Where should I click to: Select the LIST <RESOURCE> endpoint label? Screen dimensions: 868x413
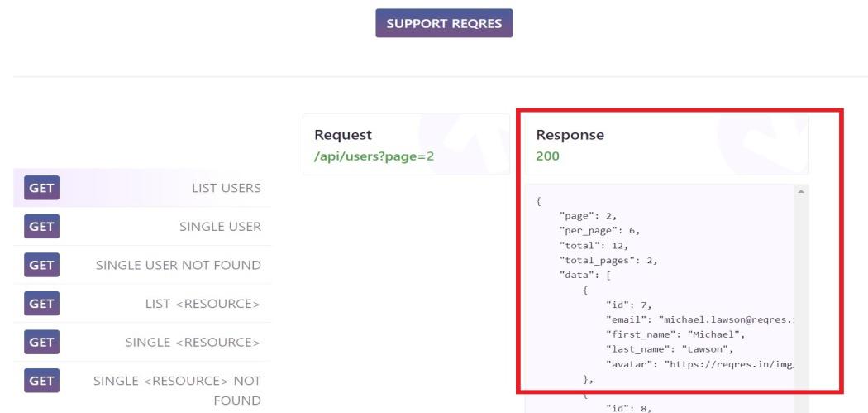pyautogui.click(x=203, y=304)
